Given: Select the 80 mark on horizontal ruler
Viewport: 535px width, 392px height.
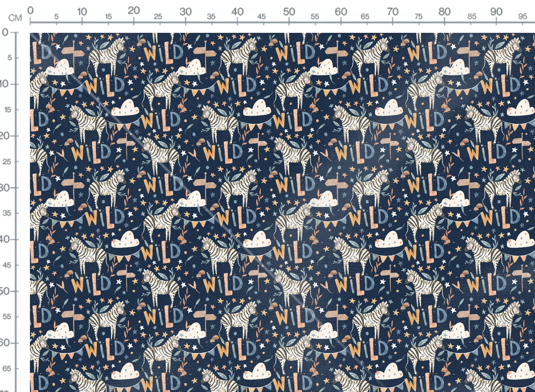Looking at the screenshot, I should point(445,12).
